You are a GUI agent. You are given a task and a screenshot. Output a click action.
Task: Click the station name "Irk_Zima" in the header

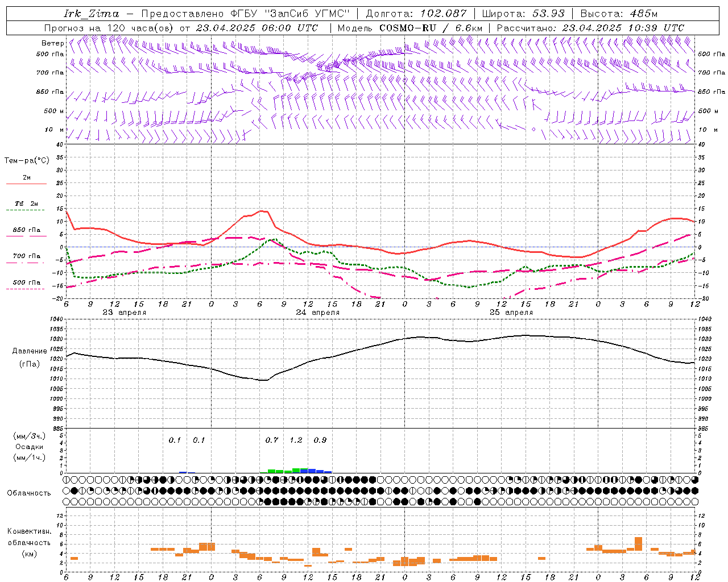click(92, 14)
